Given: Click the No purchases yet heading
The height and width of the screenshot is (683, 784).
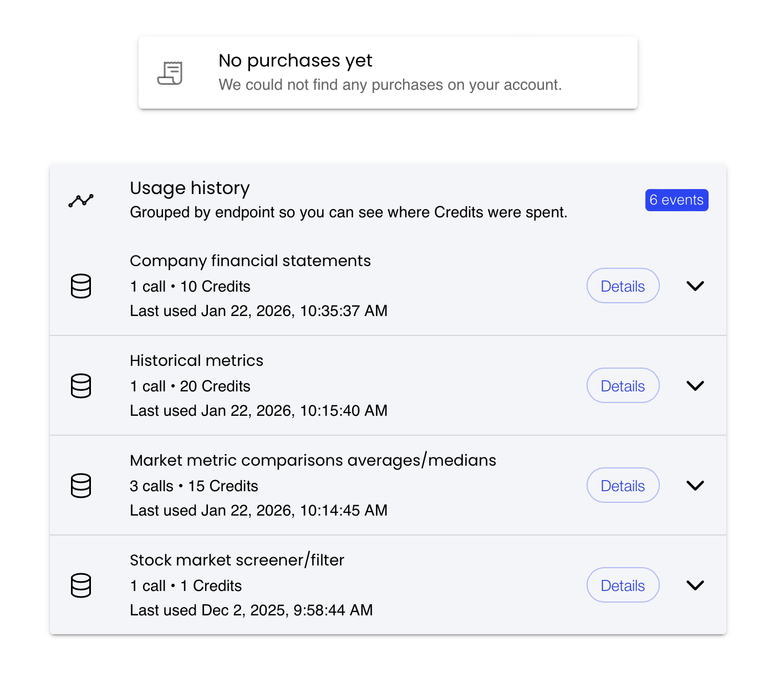Looking at the screenshot, I should tap(295, 60).
